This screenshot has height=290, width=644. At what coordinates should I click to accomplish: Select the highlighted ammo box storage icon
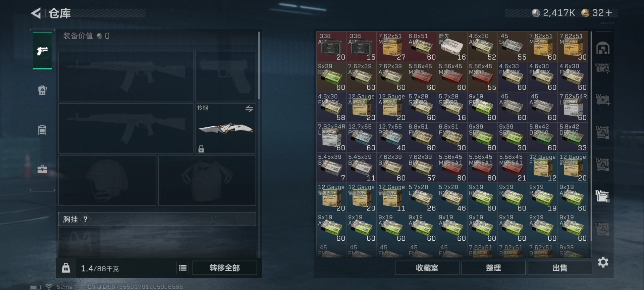603,196
